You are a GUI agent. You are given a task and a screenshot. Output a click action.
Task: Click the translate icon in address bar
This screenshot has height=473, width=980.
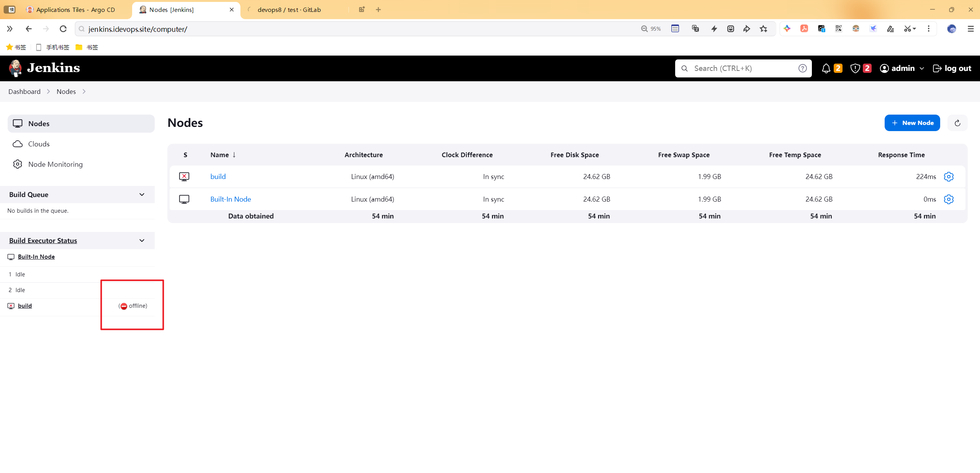click(x=695, y=29)
